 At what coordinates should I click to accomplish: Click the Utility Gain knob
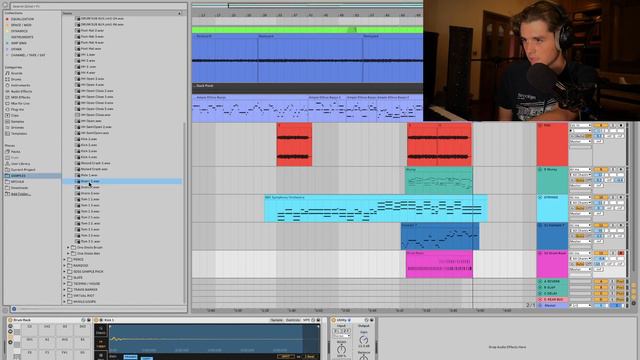pos(363,340)
